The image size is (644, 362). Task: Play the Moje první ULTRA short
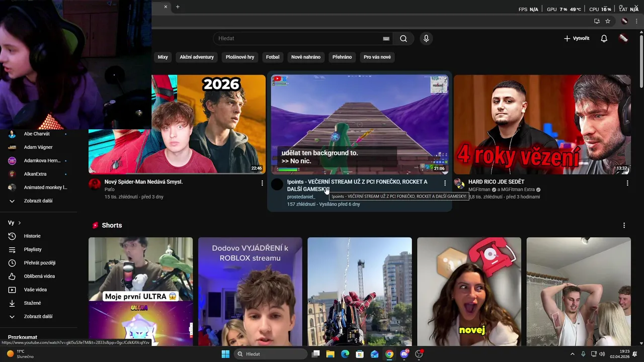click(x=140, y=292)
